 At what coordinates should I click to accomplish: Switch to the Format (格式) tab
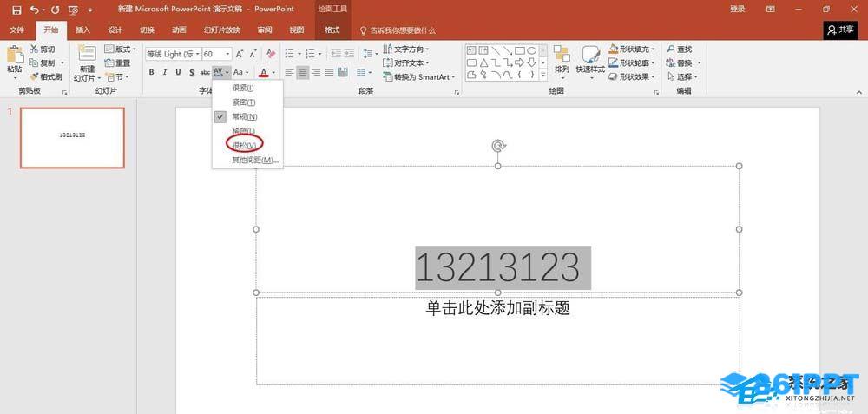pyautogui.click(x=332, y=30)
